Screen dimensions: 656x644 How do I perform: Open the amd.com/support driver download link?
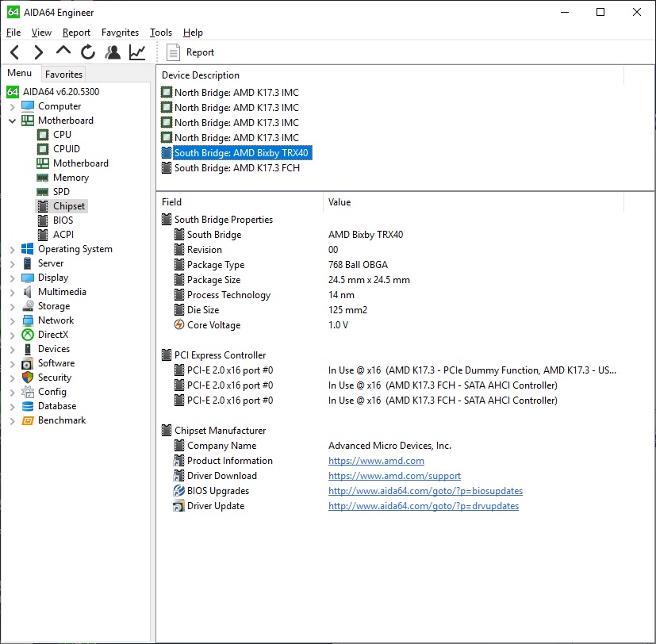click(394, 476)
